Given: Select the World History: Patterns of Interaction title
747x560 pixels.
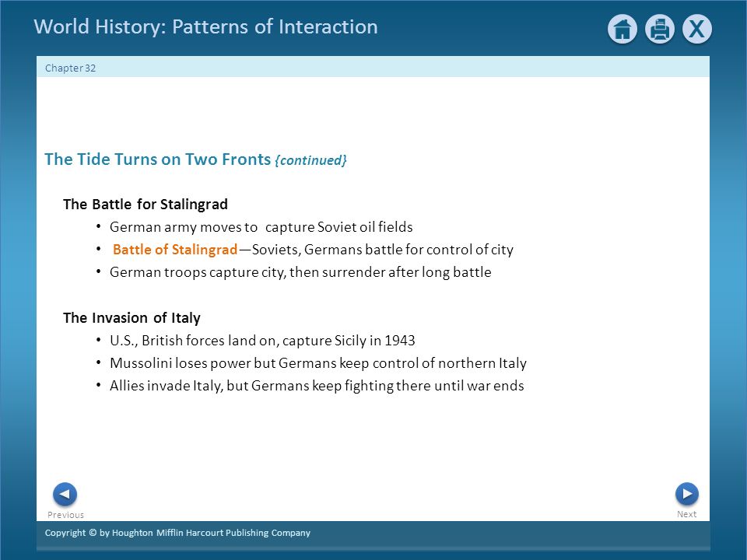Looking at the screenshot, I should click(205, 26).
